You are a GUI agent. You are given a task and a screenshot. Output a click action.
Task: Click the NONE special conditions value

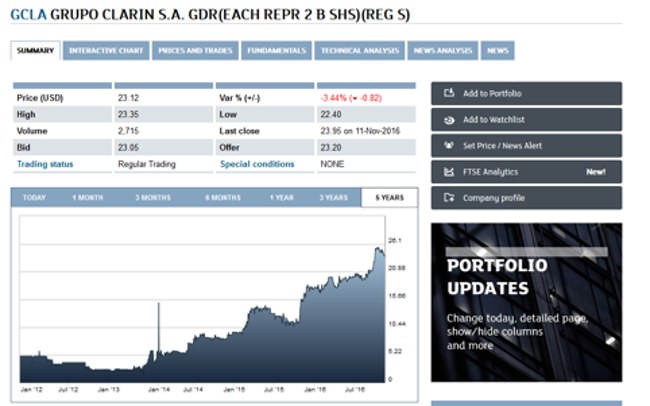coord(332,164)
